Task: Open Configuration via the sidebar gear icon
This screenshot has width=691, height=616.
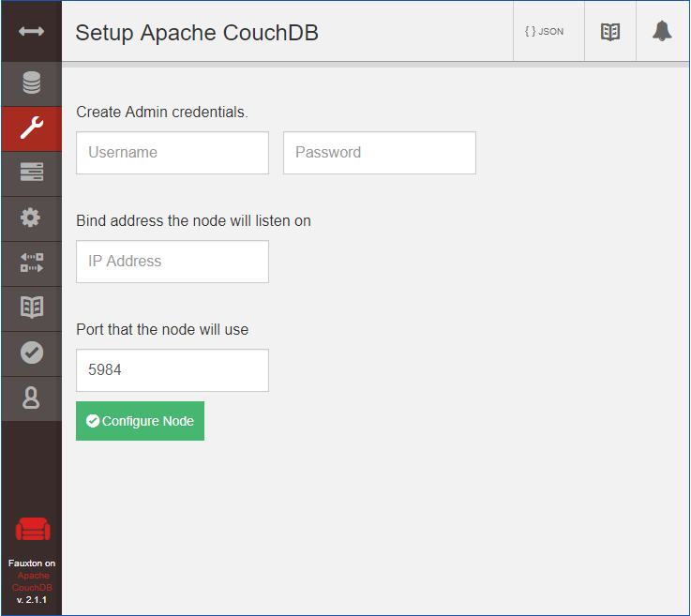Action: click(x=31, y=218)
